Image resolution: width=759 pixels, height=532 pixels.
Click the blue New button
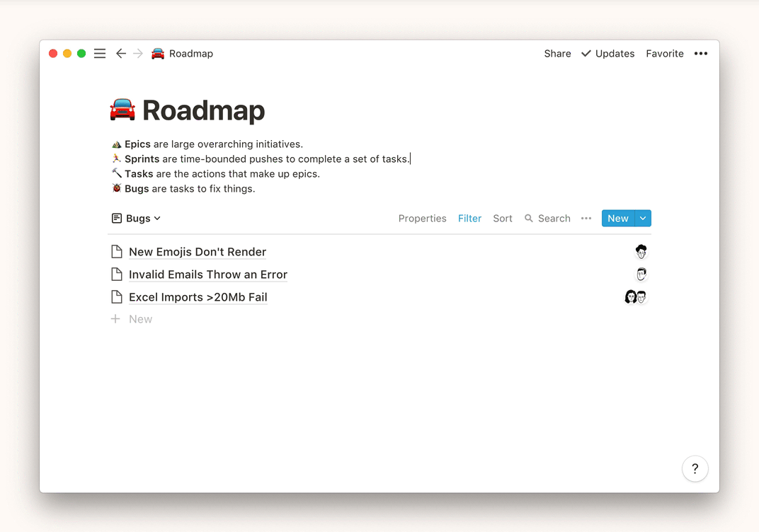pyautogui.click(x=618, y=219)
